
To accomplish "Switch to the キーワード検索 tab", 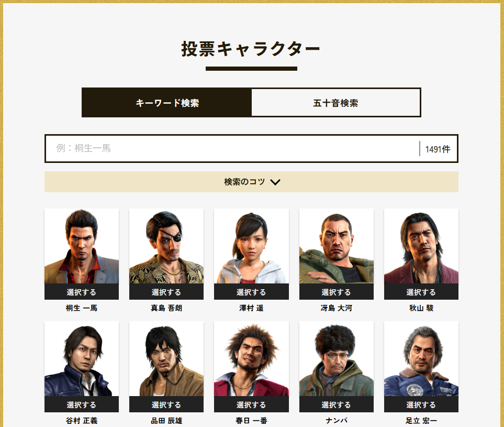I will 167,103.
